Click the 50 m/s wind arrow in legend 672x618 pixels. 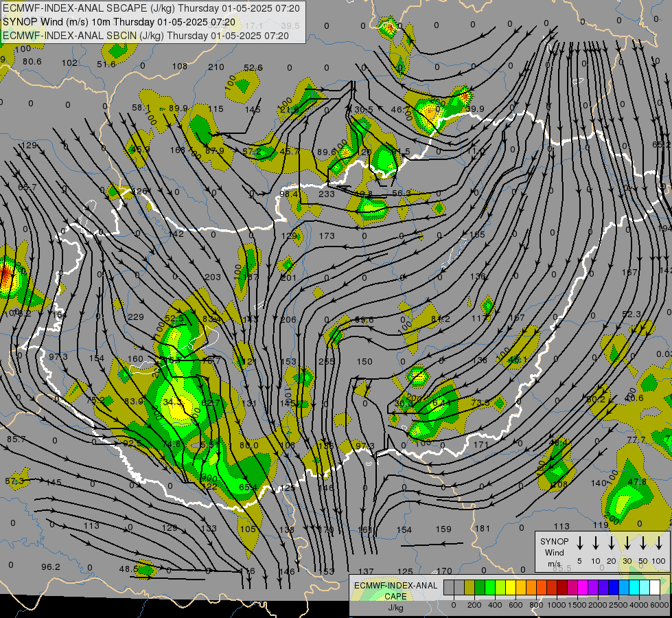pos(643,543)
